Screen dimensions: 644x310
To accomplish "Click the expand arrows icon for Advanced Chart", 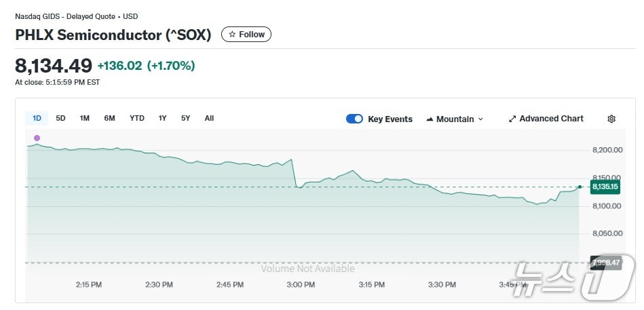I will (512, 119).
